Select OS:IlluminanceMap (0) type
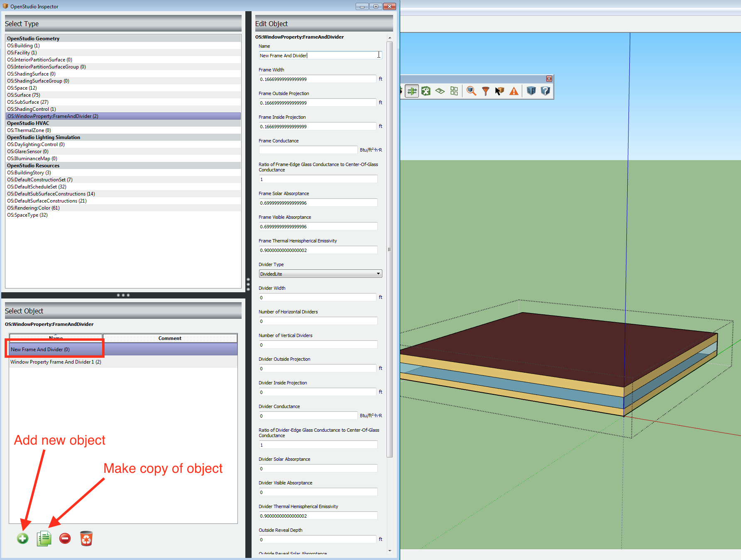 click(123, 159)
